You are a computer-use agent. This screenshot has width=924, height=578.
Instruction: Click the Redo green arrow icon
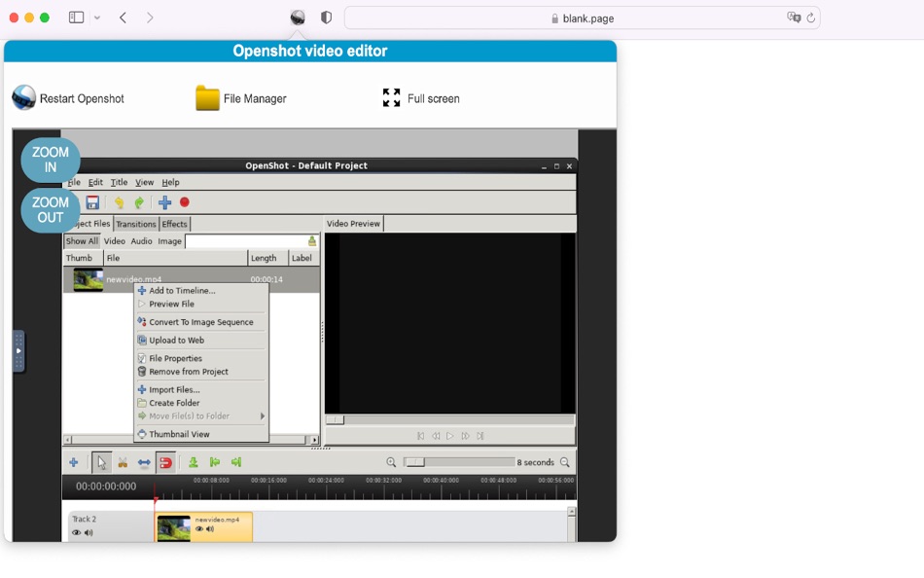coord(139,203)
